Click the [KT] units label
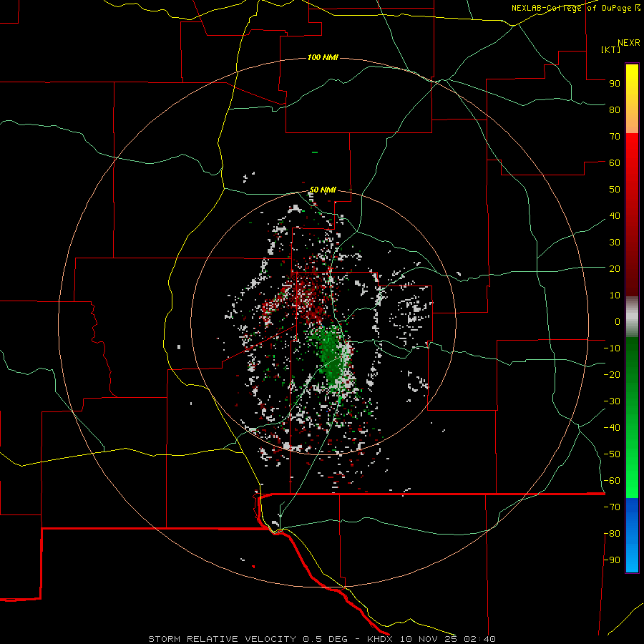 tap(611, 49)
